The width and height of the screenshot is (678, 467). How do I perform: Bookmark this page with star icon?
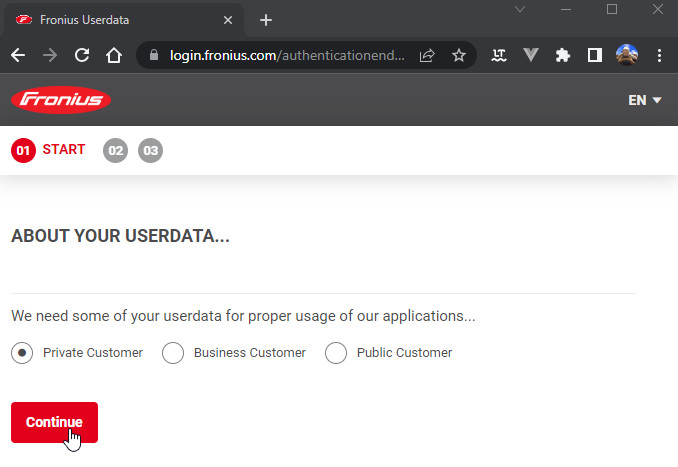[x=459, y=56]
